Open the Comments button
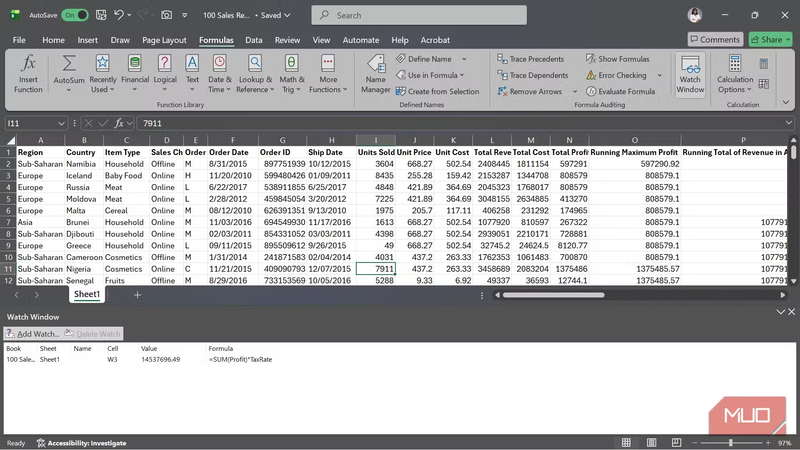The width and height of the screenshot is (800, 450). point(714,40)
